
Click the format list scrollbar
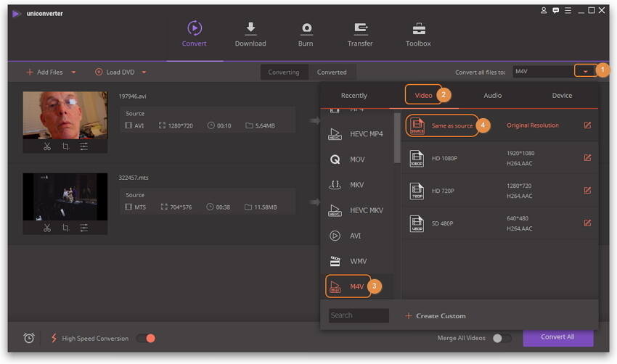coord(396,138)
